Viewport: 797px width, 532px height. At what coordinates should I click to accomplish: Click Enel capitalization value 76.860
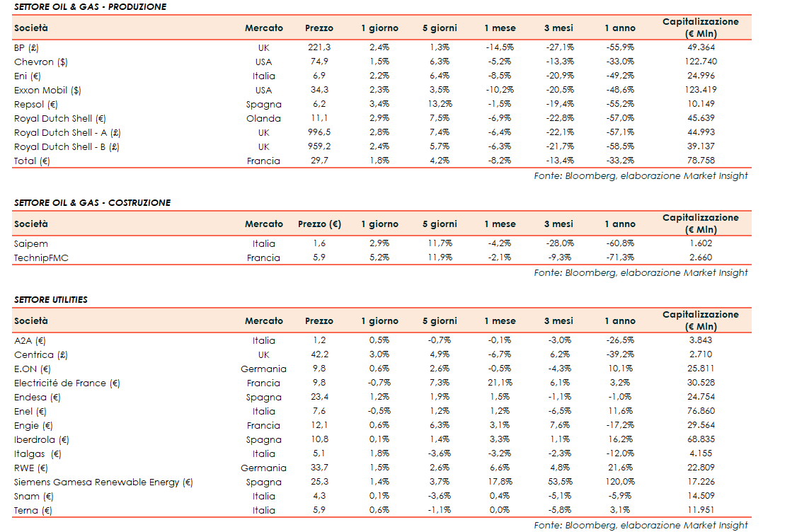point(699,411)
